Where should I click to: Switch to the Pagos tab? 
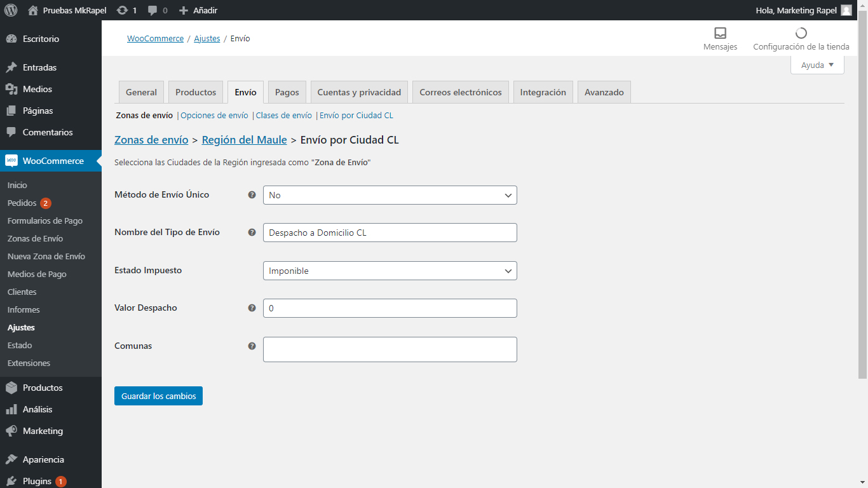tap(287, 92)
